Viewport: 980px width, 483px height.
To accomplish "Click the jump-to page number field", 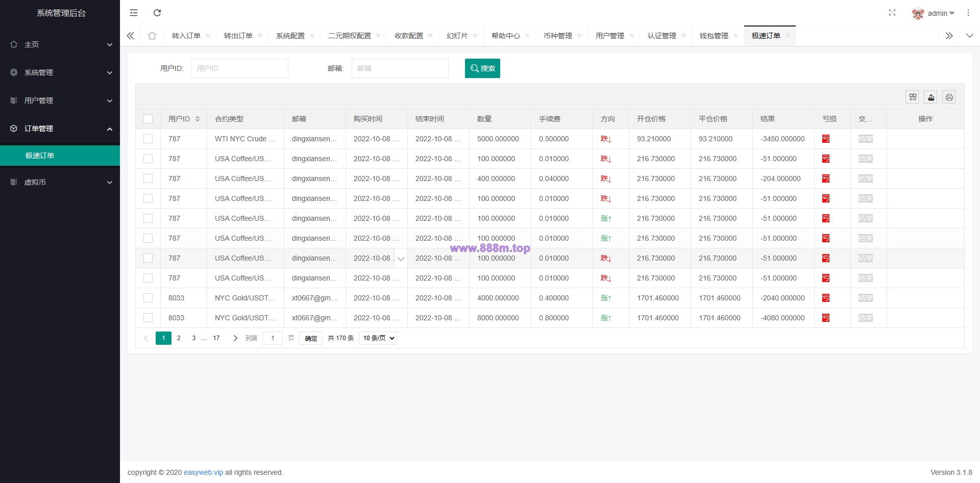I will click(x=273, y=338).
